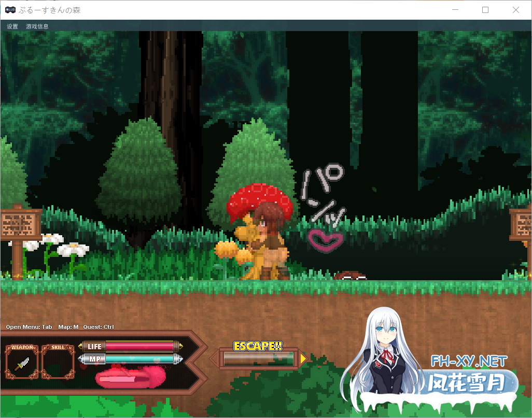Open the 设置 menu
This screenshot has height=418, width=532.
tap(11, 26)
